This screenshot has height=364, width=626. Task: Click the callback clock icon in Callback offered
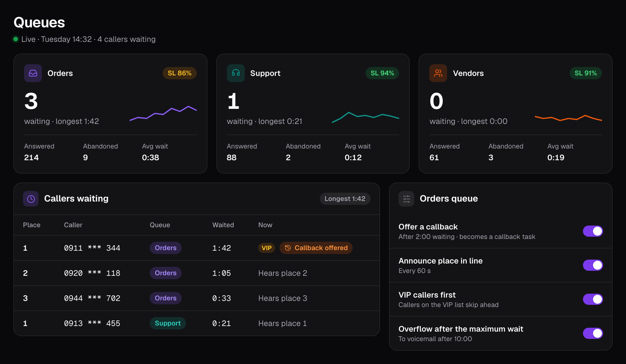288,248
